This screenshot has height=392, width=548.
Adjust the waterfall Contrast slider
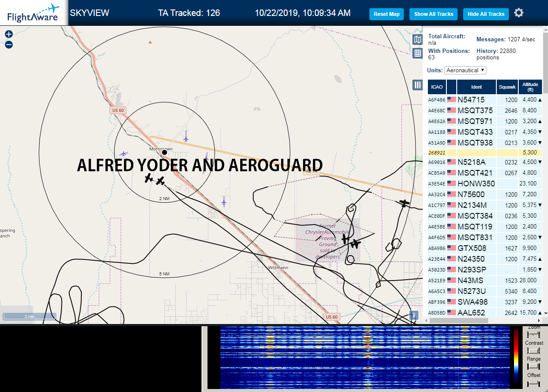[534, 351]
